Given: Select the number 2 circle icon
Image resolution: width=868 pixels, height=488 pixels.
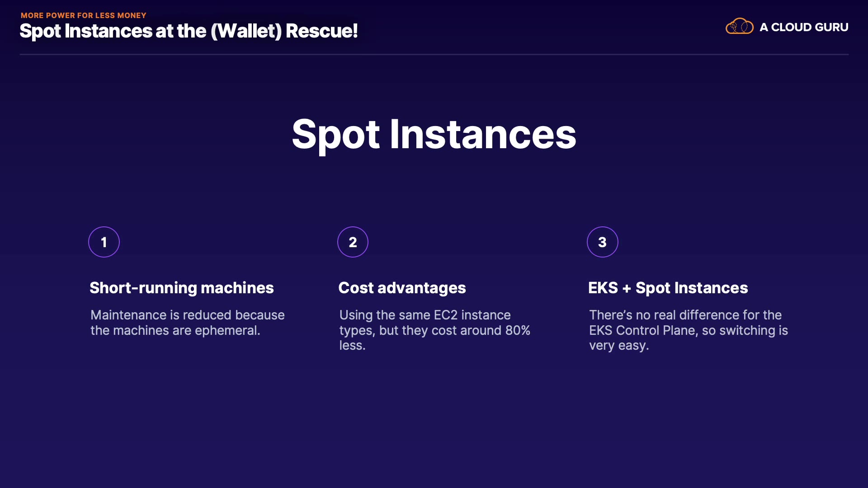Looking at the screenshot, I should click(x=353, y=242).
